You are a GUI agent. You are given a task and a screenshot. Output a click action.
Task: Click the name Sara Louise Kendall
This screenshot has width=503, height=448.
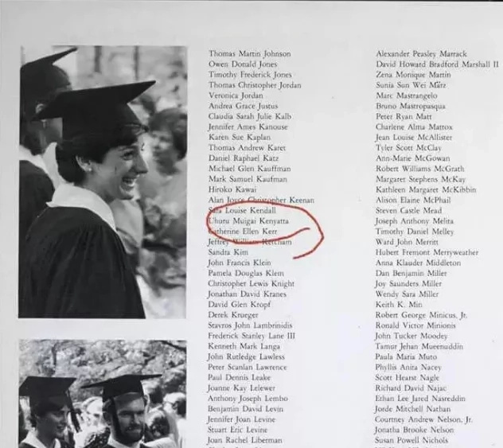242,211
